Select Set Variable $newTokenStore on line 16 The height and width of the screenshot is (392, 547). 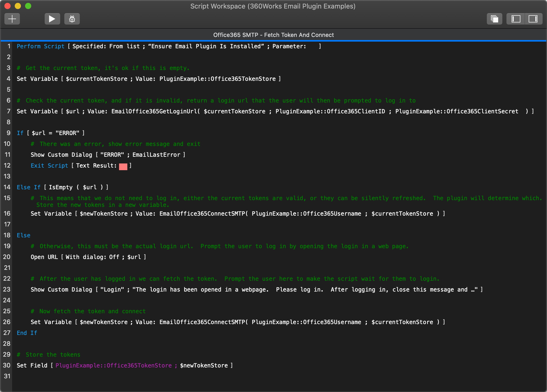238,214
